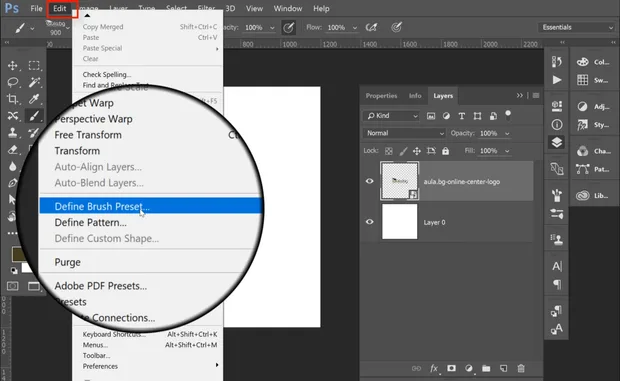The width and height of the screenshot is (620, 381).
Task: Open the Brush Presets cup icon
Action: [x=557, y=195]
